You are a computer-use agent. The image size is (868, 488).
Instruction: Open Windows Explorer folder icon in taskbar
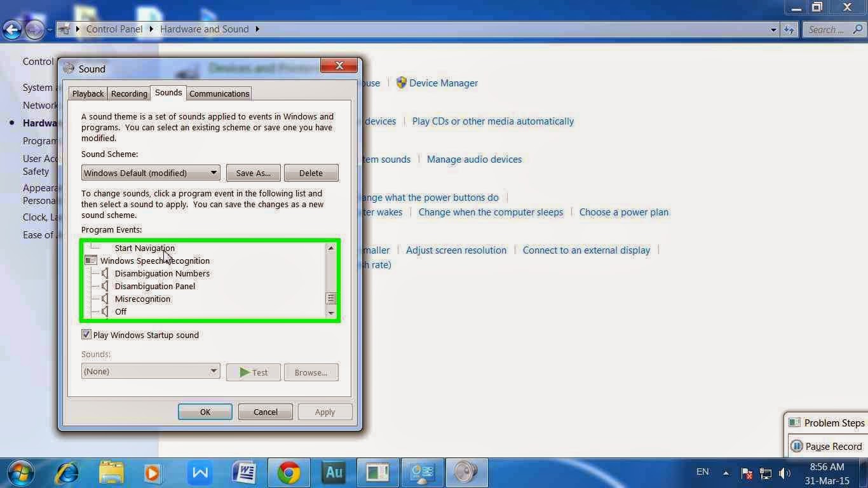(x=112, y=473)
